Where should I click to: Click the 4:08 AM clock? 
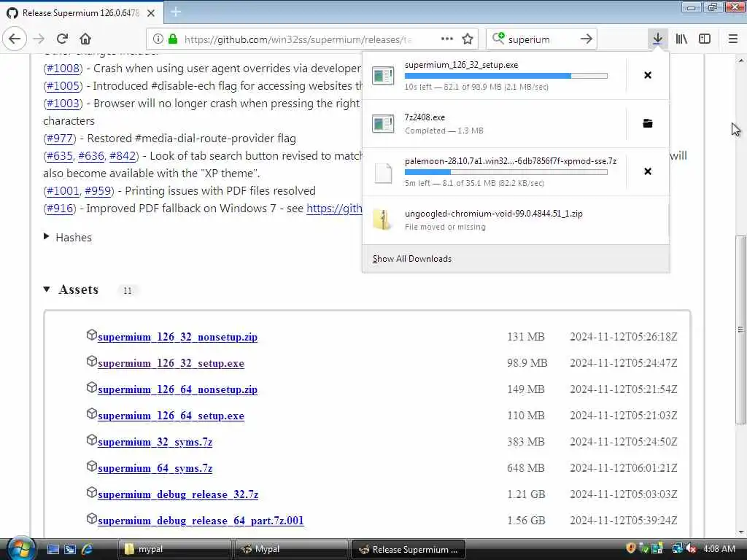[x=719, y=548]
